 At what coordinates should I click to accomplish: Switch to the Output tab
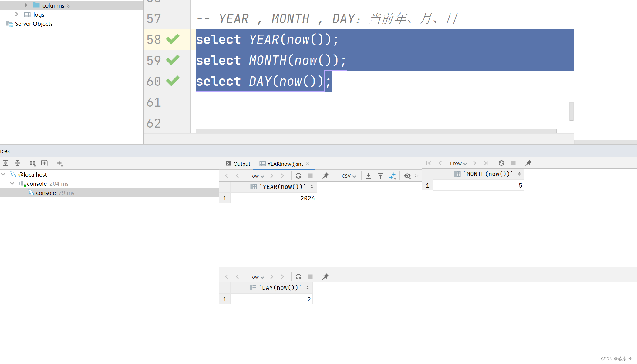pos(238,164)
